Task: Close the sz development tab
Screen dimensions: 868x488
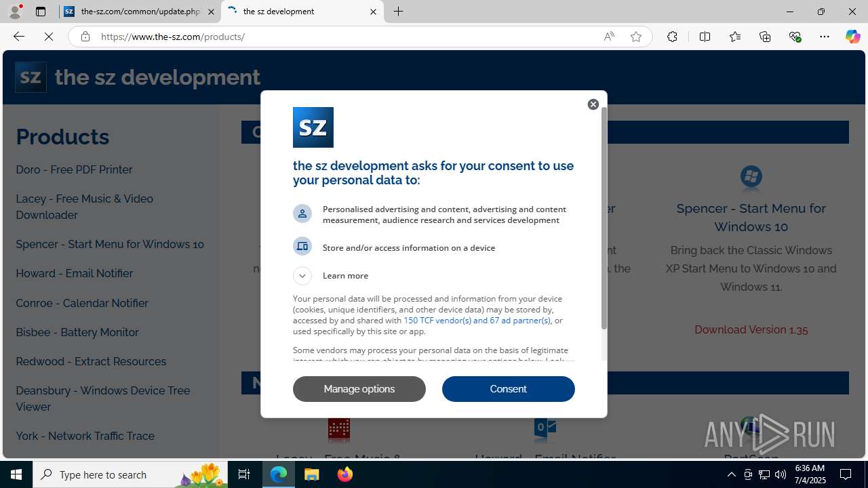Action: (373, 12)
